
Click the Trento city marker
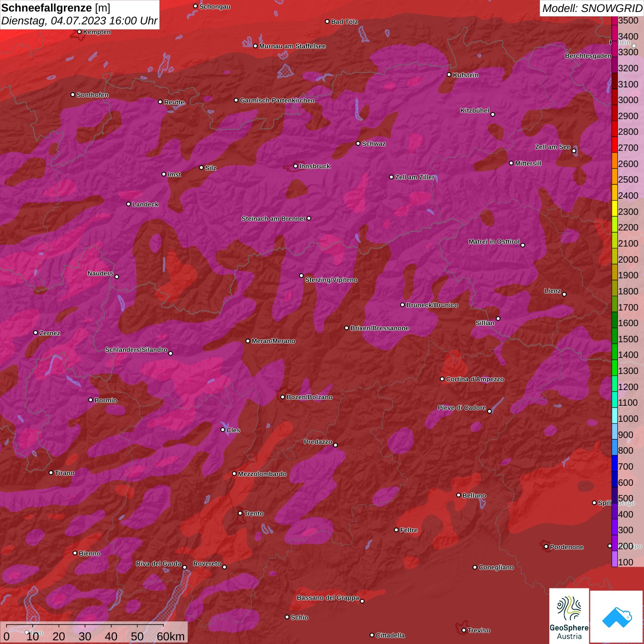pos(240,513)
